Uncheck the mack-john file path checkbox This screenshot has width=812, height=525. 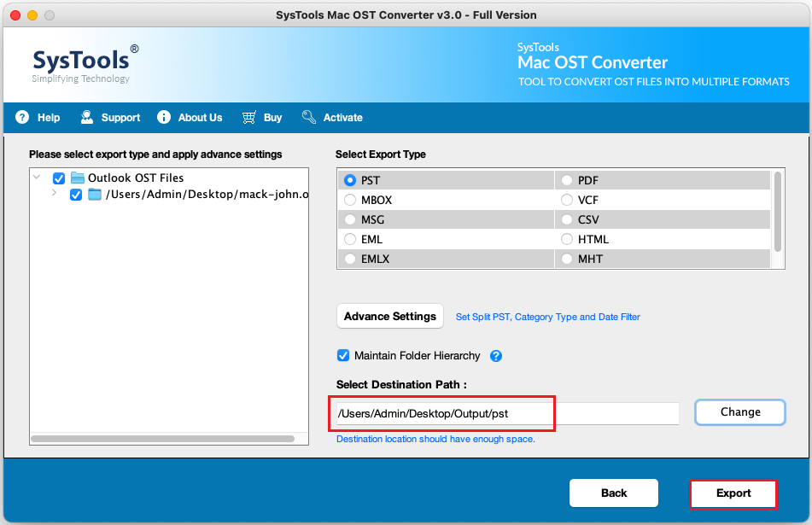point(76,195)
